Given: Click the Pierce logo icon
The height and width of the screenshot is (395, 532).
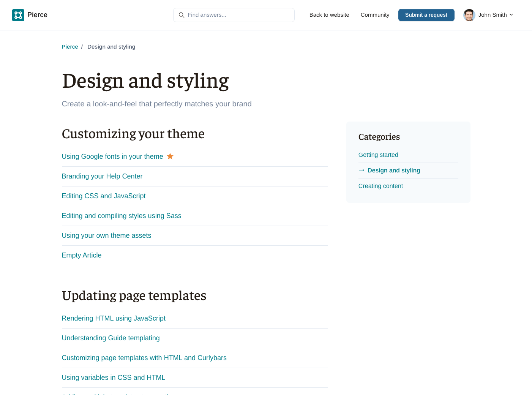Looking at the screenshot, I should click(x=18, y=15).
